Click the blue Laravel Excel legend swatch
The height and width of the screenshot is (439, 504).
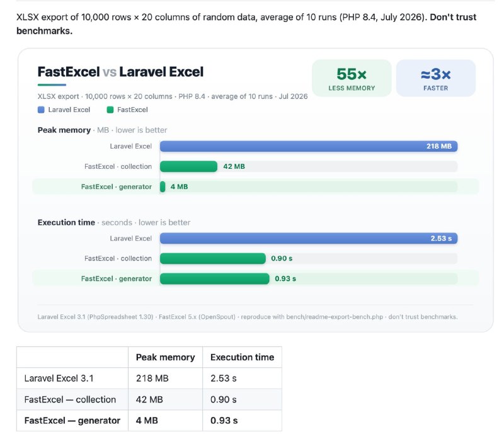pyautogui.click(x=41, y=110)
